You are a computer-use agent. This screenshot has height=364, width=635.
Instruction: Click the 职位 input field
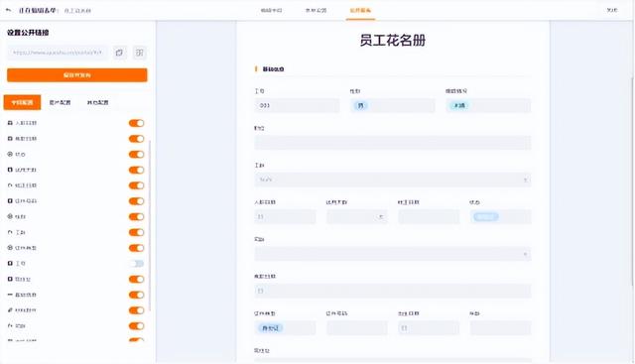393,143
